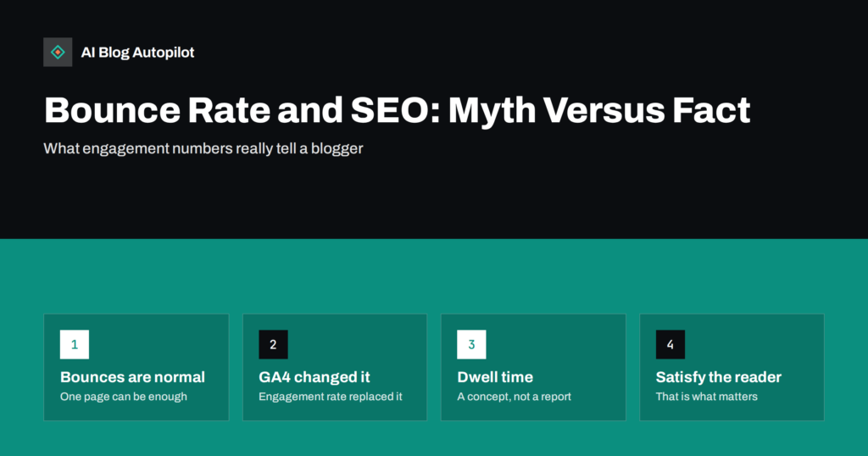Click the 'GA4 changed it' card title
This screenshot has height=456, width=868.
coord(314,377)
